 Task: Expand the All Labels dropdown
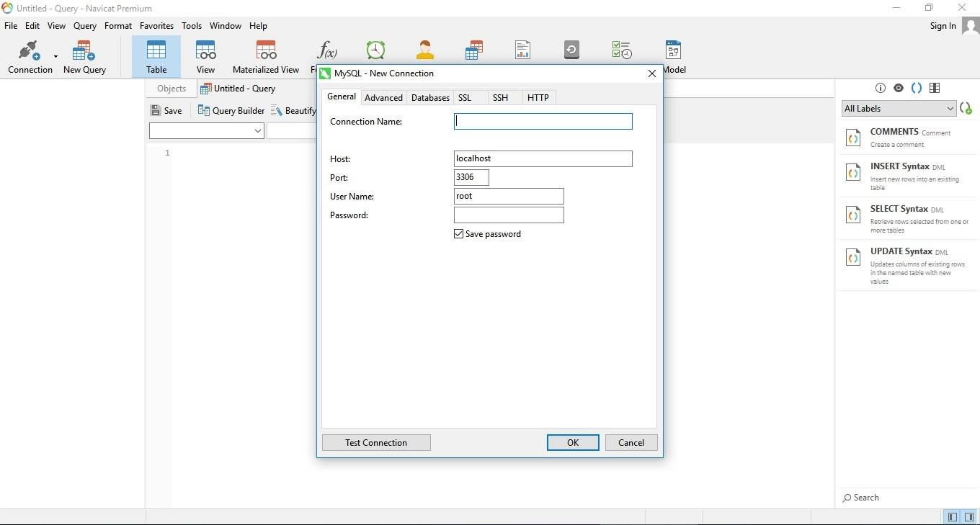pyautogui.click(x=899, y=109)
